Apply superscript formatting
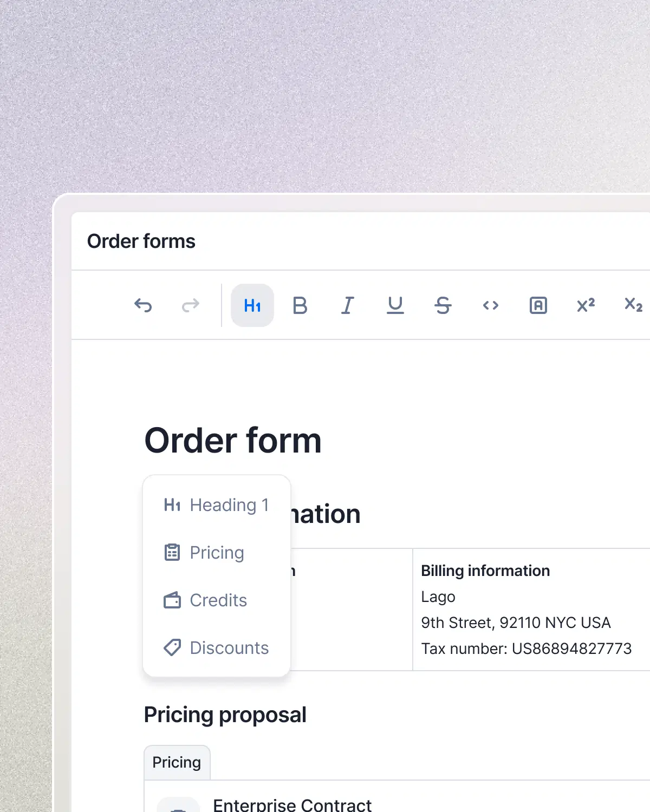Screen dimensions: 650x812 (x=586, y=305)
